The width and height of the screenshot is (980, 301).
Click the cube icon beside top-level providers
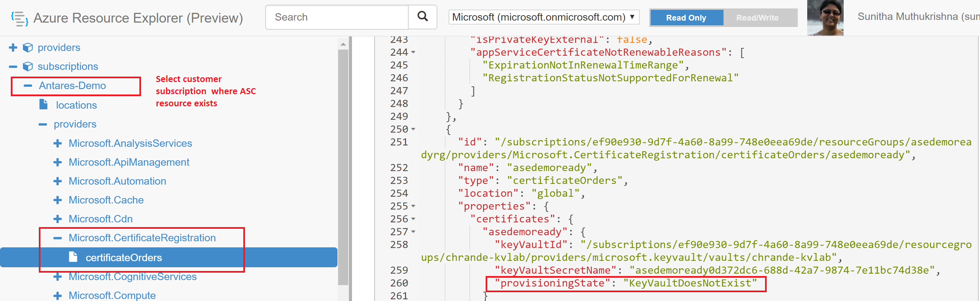tap(27, 48)
